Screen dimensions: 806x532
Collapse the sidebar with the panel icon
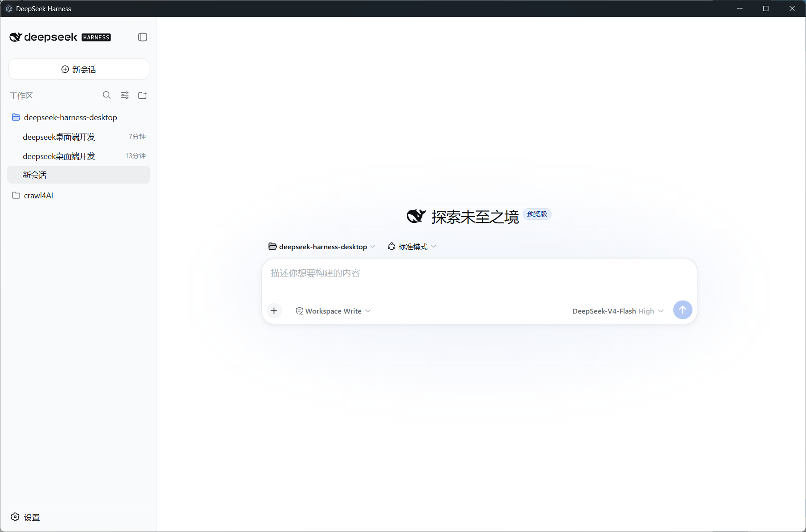pyautogui.click(x=143, y=37)
